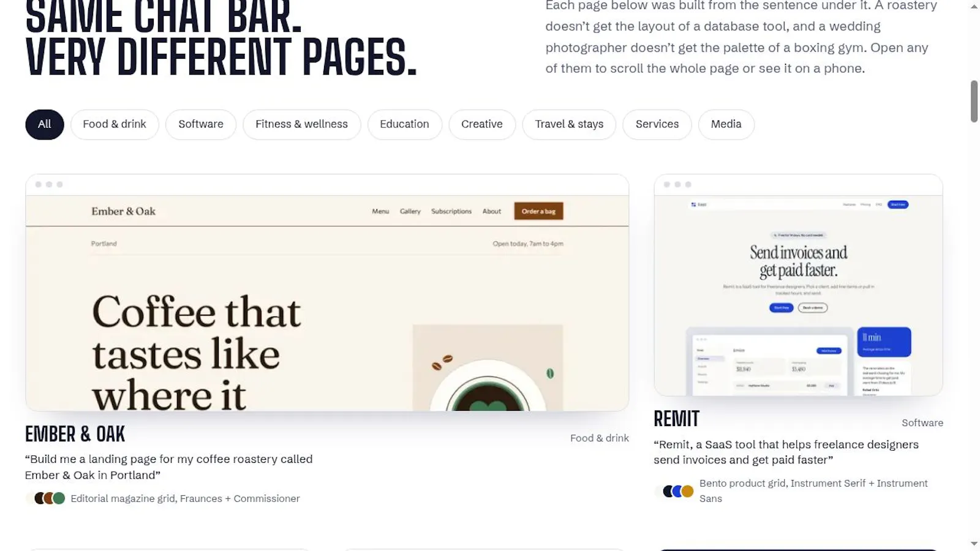Screen dimensions: 980x551
Task: Click the REMIT card title
Action: 676,419
